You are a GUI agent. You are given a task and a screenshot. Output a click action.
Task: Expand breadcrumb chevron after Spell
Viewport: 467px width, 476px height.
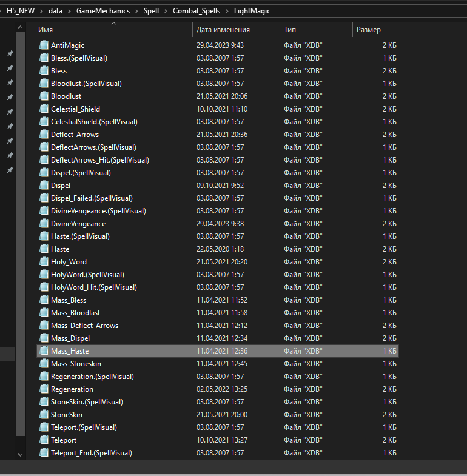166,12
